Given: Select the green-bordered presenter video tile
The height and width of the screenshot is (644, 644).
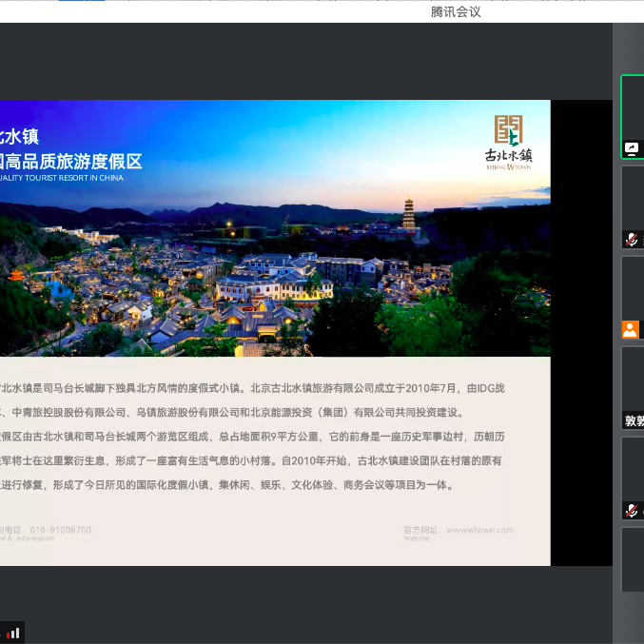Looking at the screenshot, I should (x=633, y=117).
